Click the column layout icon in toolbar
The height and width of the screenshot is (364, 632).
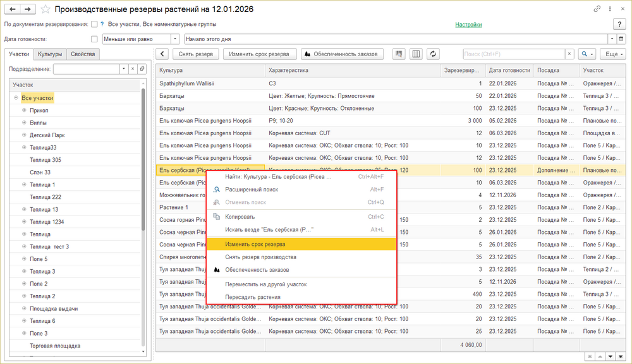click(416, 54)
